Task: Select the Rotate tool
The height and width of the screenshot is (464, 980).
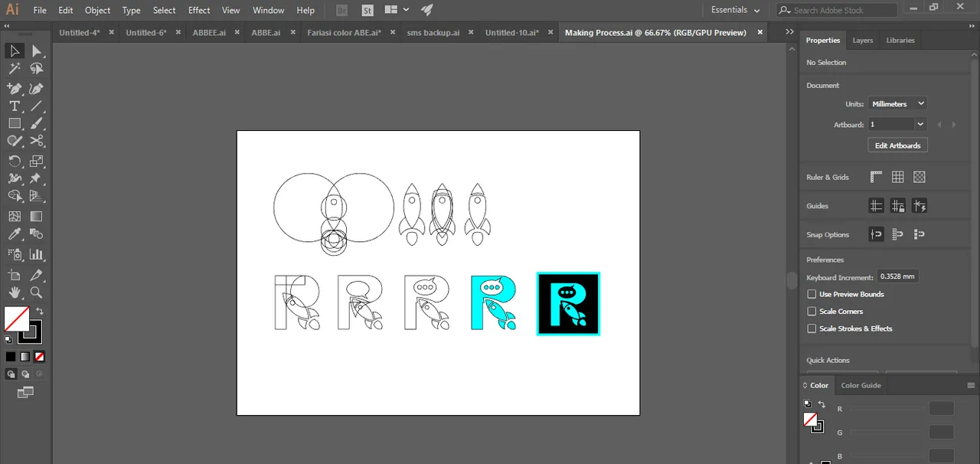Action: pyautogui.click(x=15, y=161)
